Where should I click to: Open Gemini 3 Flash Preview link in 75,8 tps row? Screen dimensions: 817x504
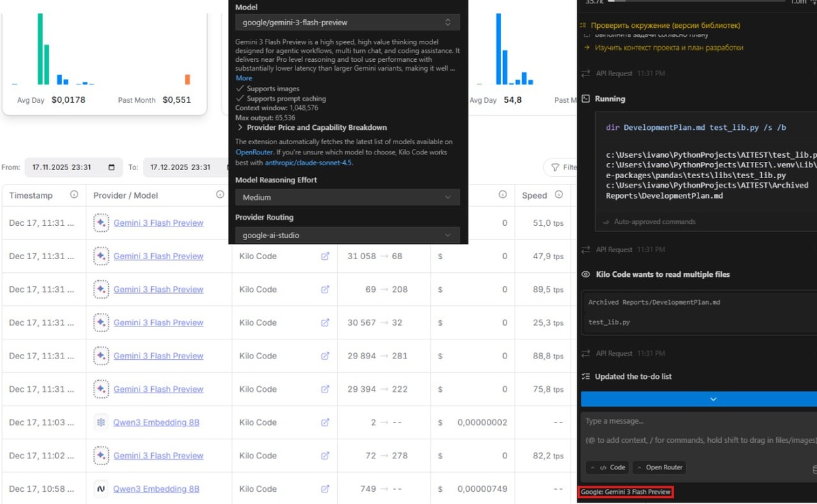(158, 390)
